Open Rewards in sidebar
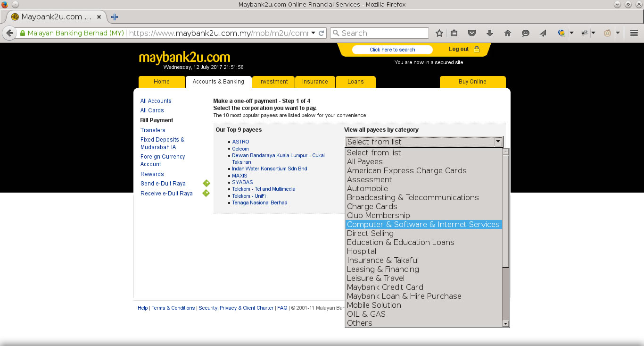 152,174
